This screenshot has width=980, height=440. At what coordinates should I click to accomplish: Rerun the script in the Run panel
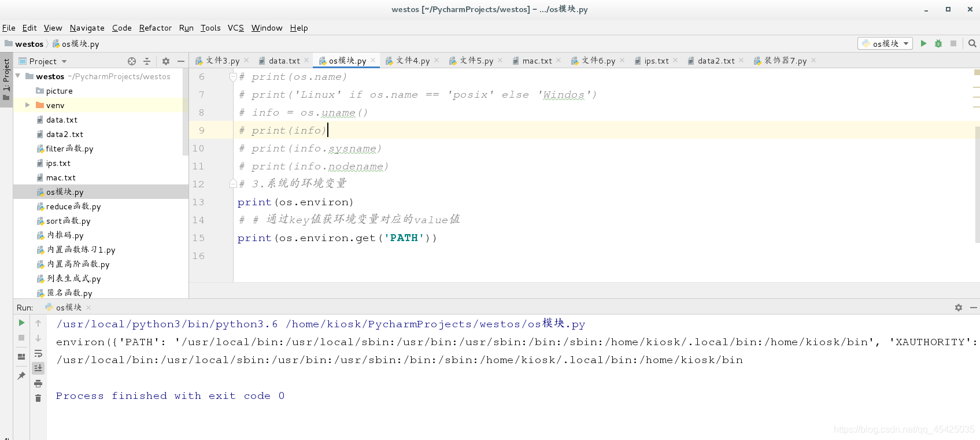(x=21, y=323)
